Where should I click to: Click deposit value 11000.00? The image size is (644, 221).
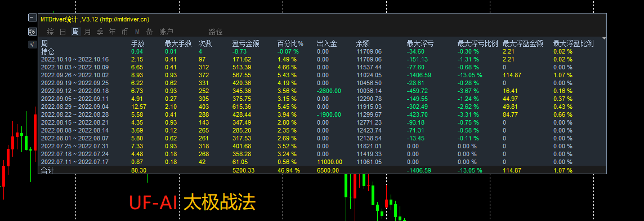pyautogui.click(x=329, y=162)
